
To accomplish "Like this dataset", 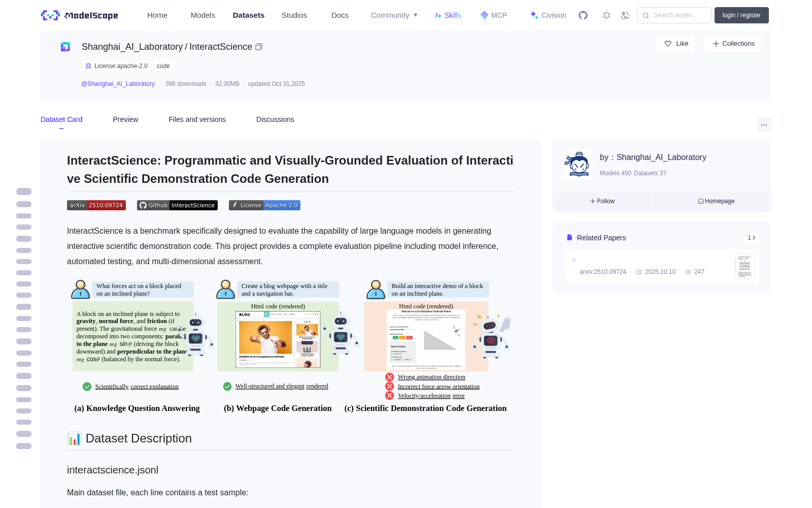I will [675, 44].
